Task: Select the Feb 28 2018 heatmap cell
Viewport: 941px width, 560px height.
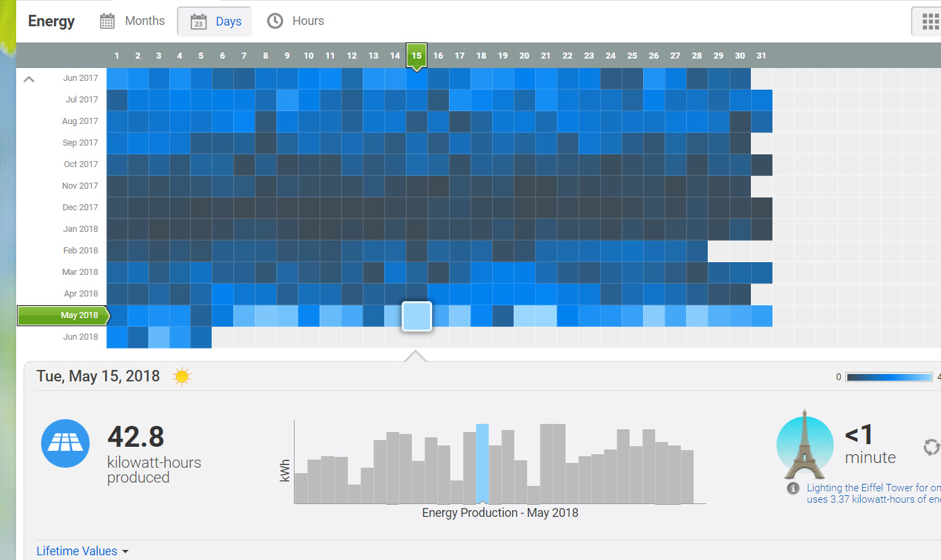Action: pos(697,251)
